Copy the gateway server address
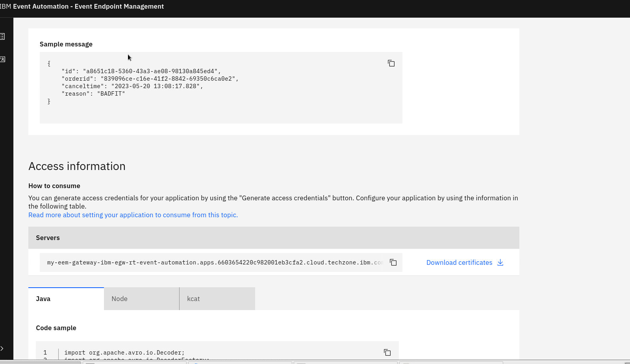 click(x=393, y=262)
